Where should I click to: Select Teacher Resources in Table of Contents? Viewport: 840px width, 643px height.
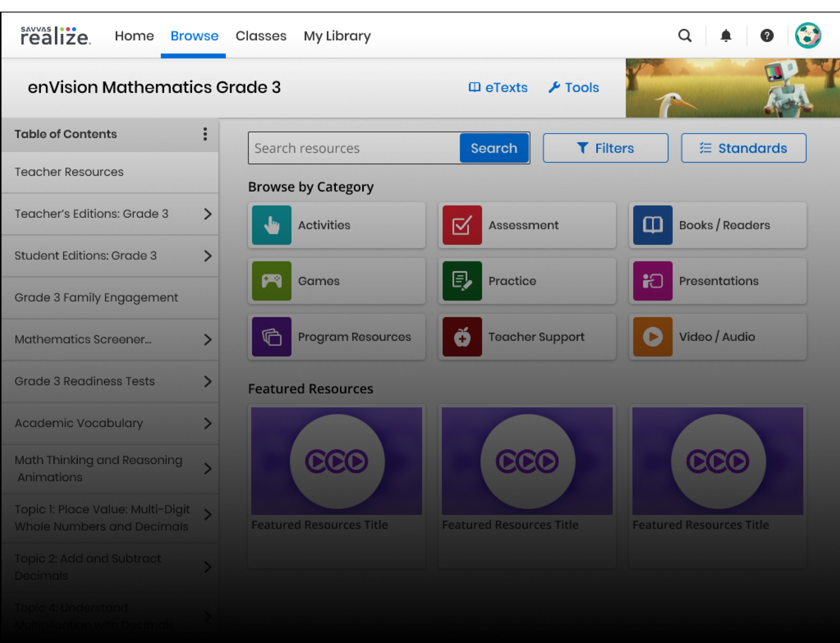(x=110, y=172)
